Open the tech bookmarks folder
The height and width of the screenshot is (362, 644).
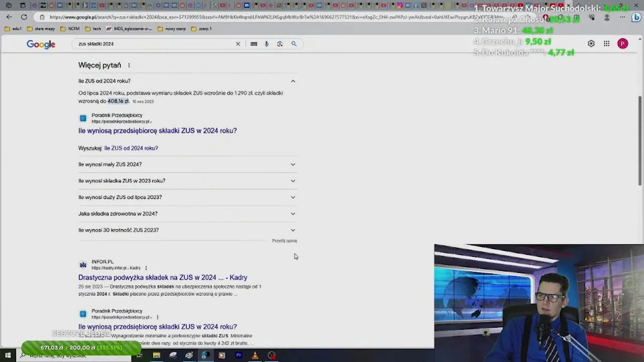coord(93,29)
